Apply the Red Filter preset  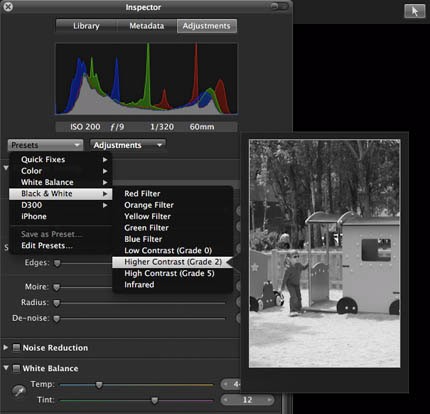click(172, 194)
